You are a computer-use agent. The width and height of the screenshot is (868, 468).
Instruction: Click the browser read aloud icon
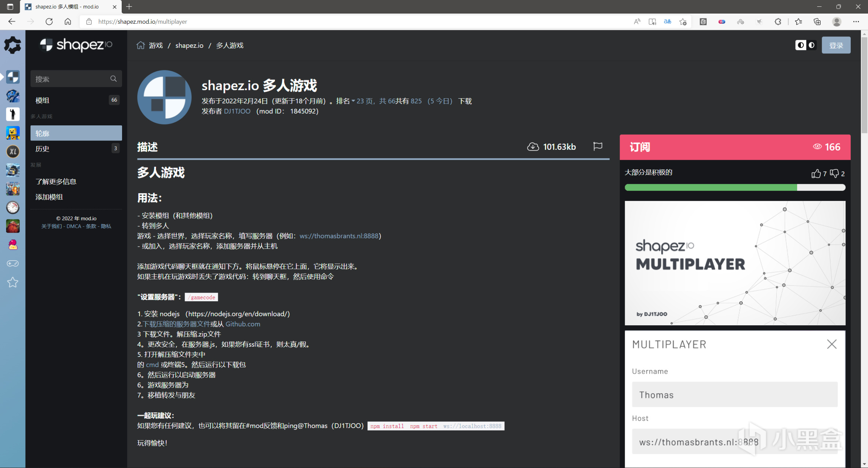[637, 21]
